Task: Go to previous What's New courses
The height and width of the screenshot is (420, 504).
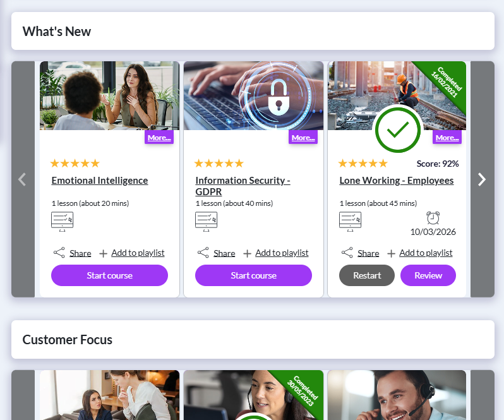Action: point(23,179)
